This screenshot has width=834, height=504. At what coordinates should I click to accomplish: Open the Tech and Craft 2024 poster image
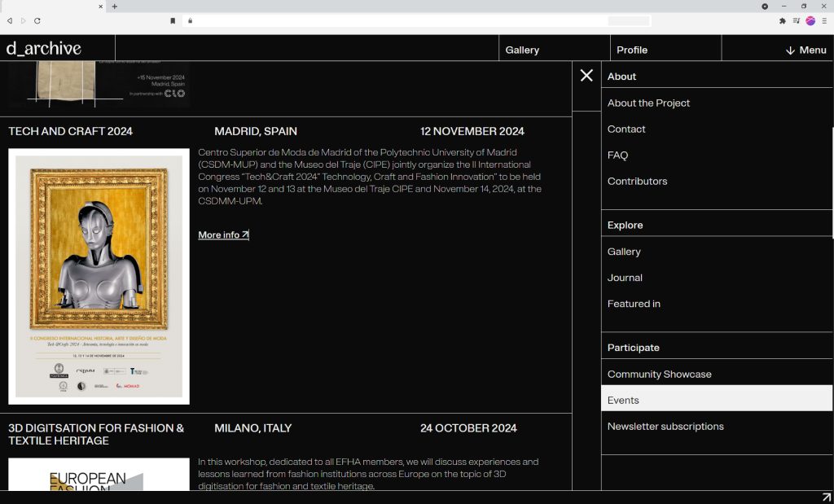pyautogui.click(x=99, y=277)
